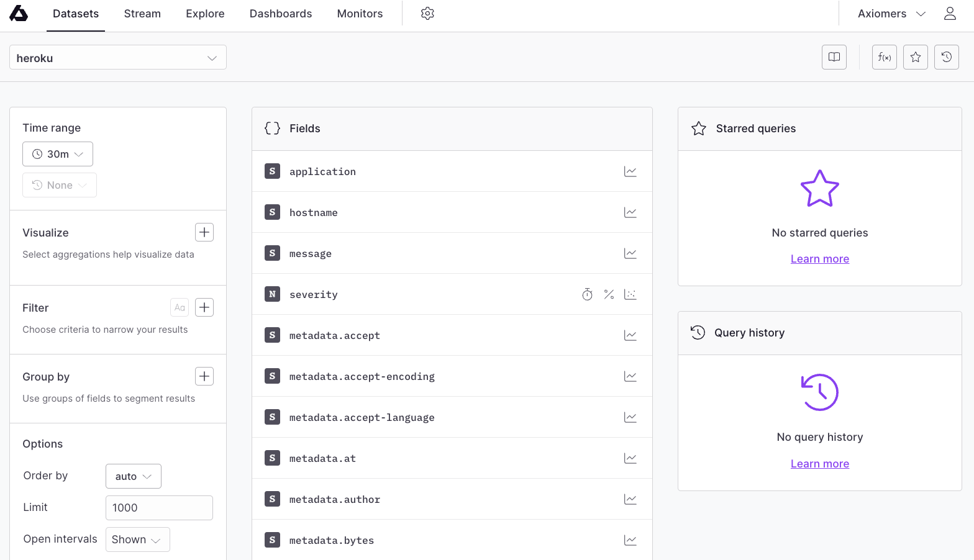Click the Fields panel header
974x560 pixels.
pos(452,129)
